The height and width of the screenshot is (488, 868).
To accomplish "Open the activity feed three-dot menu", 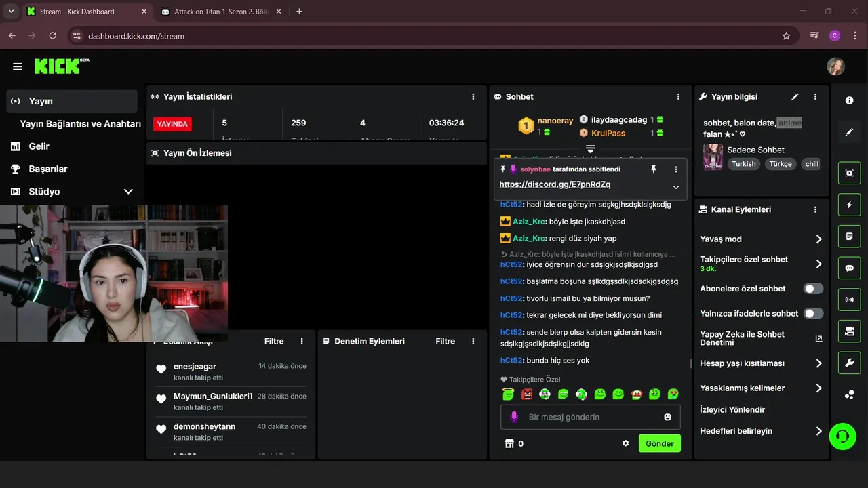I will tap(302, 341).
